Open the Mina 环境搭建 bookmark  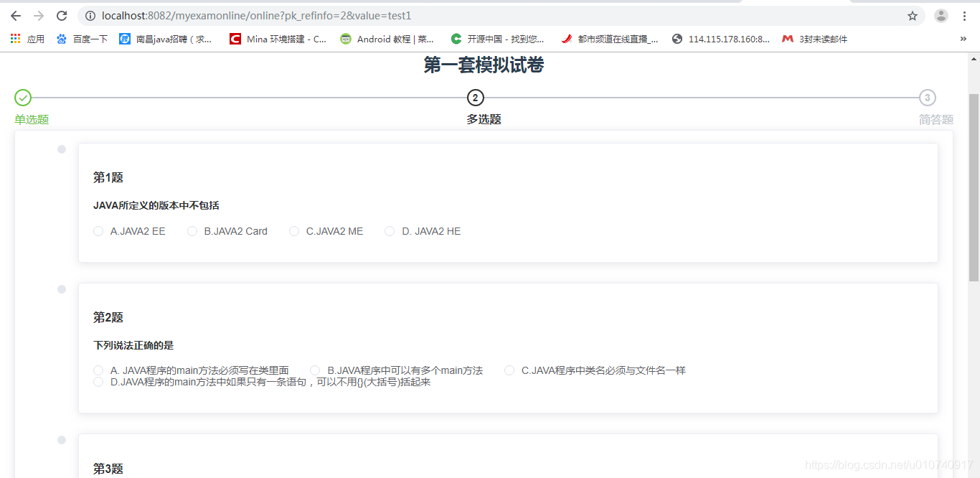click(278, 39)
